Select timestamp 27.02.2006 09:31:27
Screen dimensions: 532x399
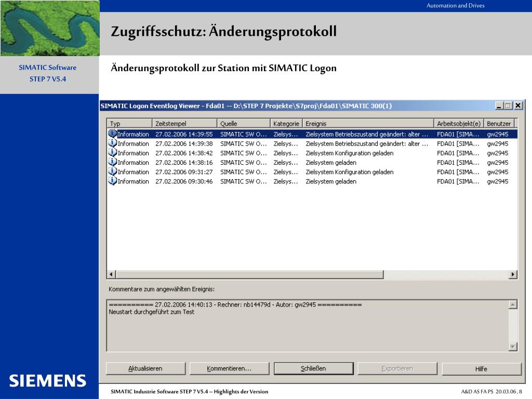tap(184, 172)
